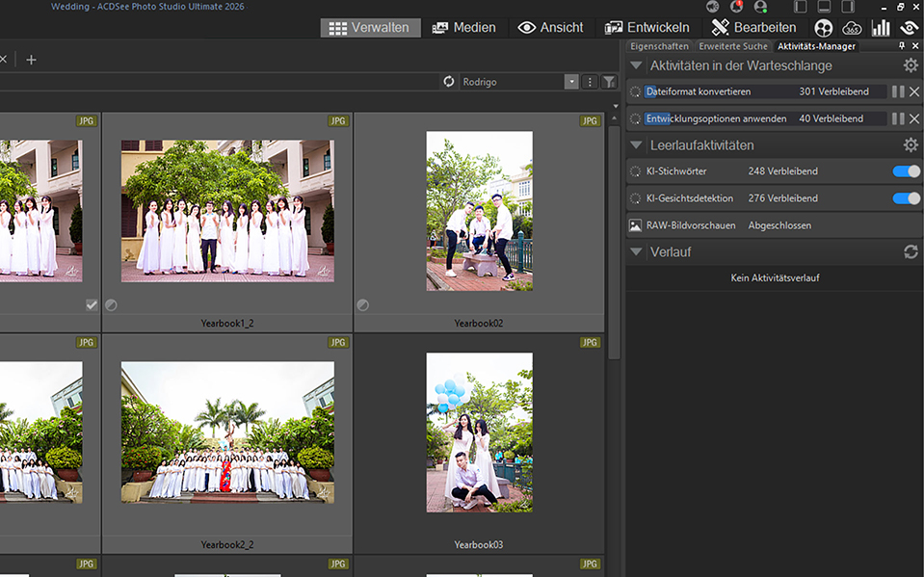The width and height of the screenshot is (924, 577).
Task: Turn off KI-Gesichtsdetektion switch
Action: point(906,198)
